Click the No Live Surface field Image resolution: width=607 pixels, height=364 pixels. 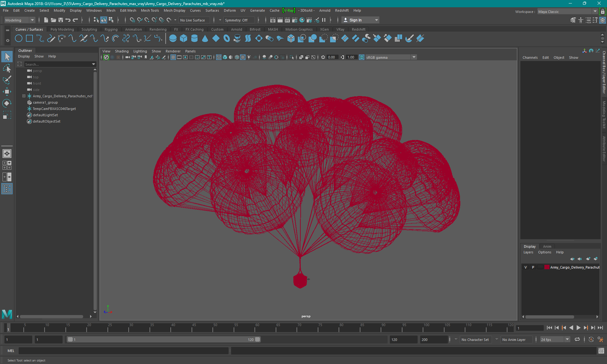194,20
